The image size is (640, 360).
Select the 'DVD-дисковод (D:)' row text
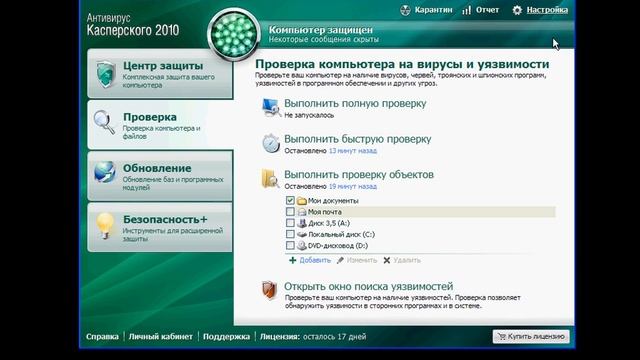pos(338,246)
